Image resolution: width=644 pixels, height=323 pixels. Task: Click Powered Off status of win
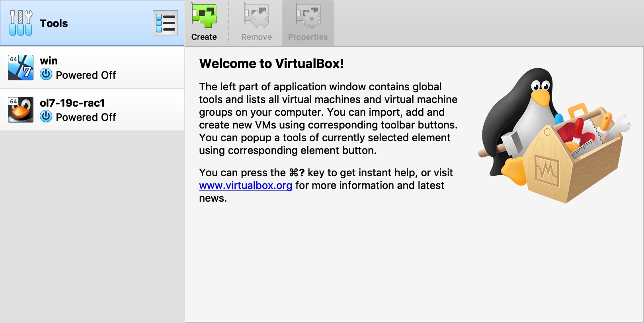(x=86, y=75)
